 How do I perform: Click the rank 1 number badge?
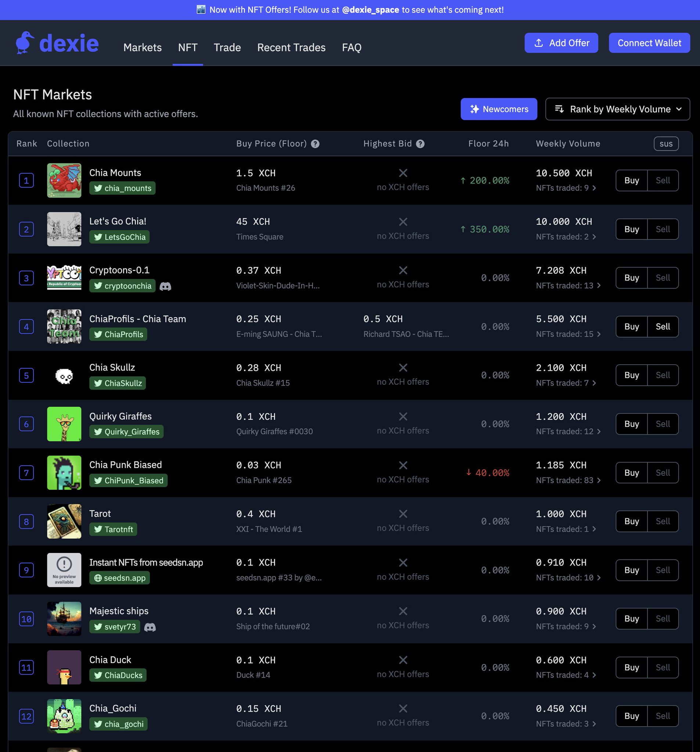click(26, 180)
